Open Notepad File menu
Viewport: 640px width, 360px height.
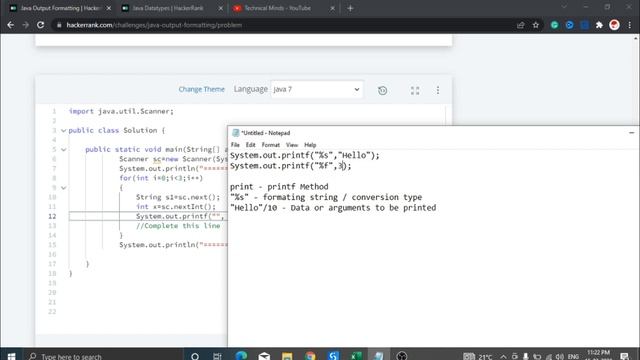[x=235, y=145]
